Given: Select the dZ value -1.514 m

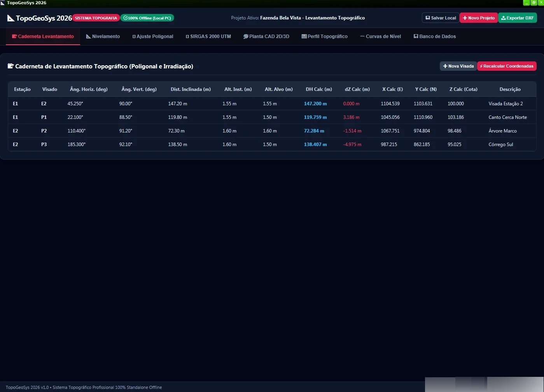Looking at the screenshot, I should pyautogui.click(x=352, y=131).
